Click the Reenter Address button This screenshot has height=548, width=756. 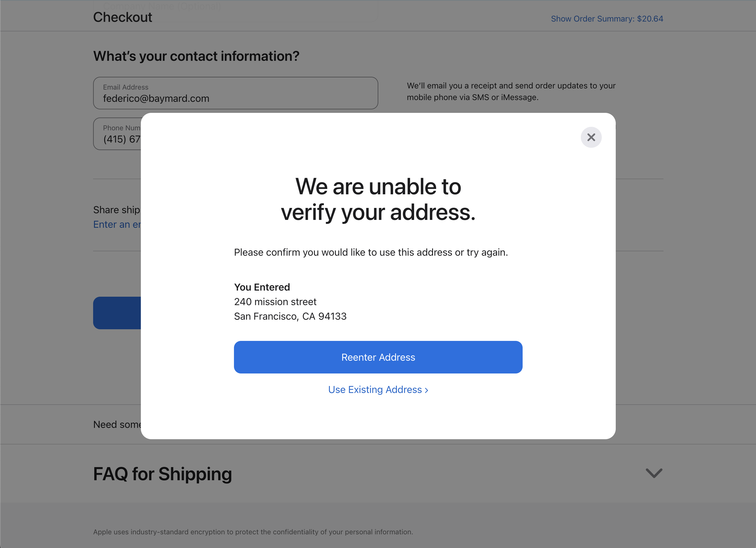point(378,357)
